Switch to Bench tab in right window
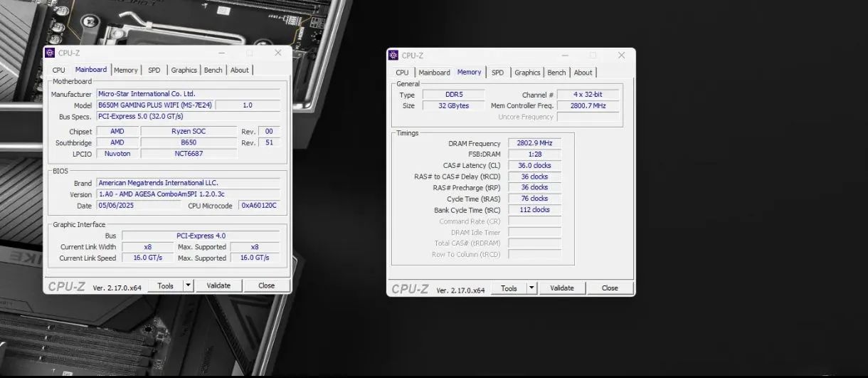Image resolution: width=868 pixels, height=378 pixels. tap(557, 72)
